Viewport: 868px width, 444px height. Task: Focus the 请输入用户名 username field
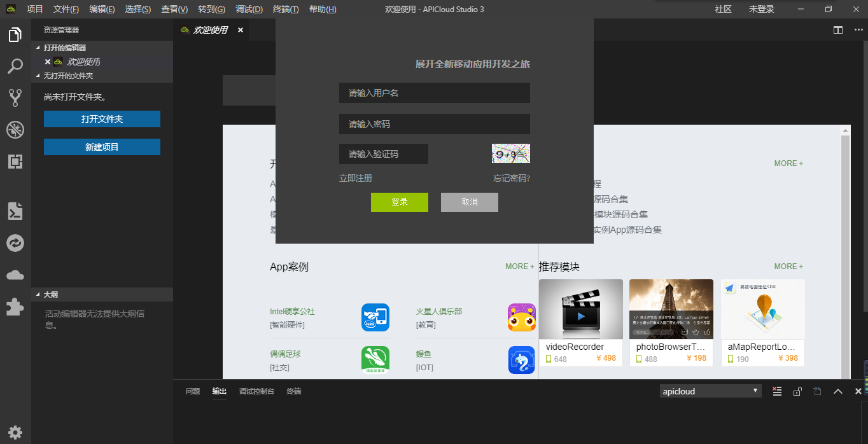[435, 93]
